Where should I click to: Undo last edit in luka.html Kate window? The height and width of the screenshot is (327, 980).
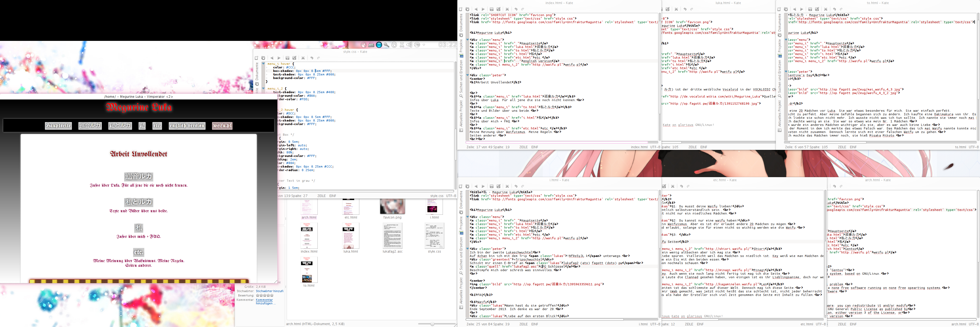point(685,9)
